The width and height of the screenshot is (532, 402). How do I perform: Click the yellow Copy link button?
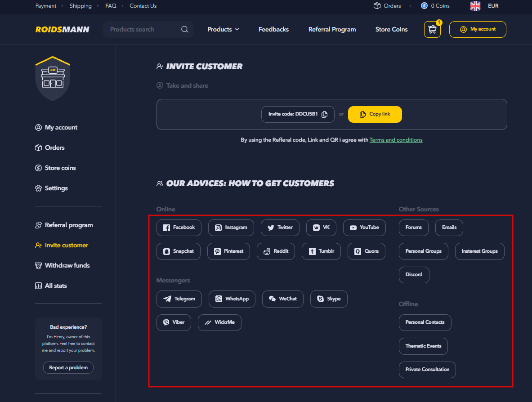[x=375, y=114]
